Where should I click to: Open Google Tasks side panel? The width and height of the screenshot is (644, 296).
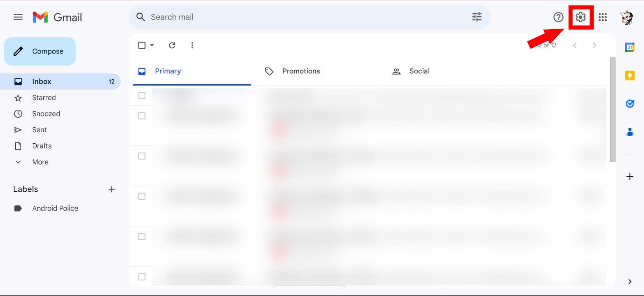point(630,103)
